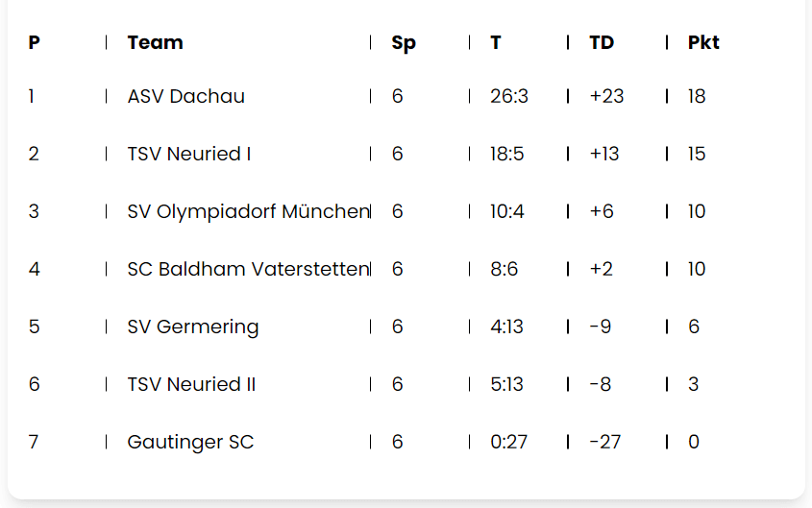Select SC Baldham Vaterstetten team
The height and width of the screenshot is (508, 812).
(248, 269)
